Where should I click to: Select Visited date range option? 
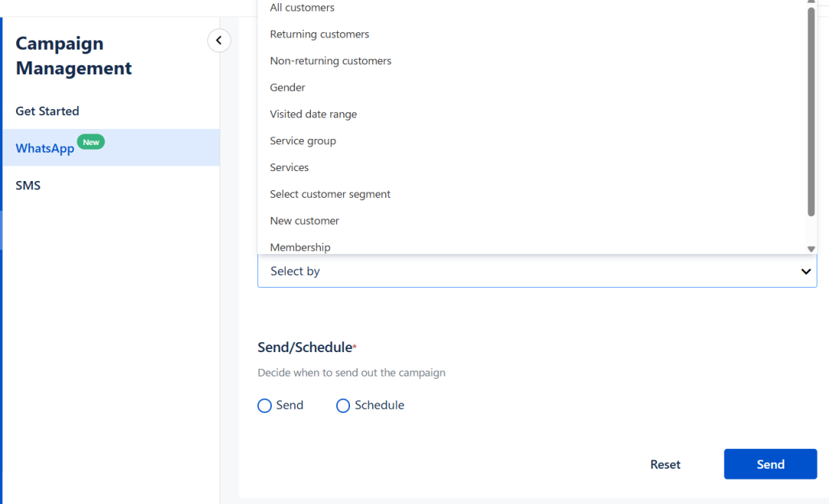313,114
